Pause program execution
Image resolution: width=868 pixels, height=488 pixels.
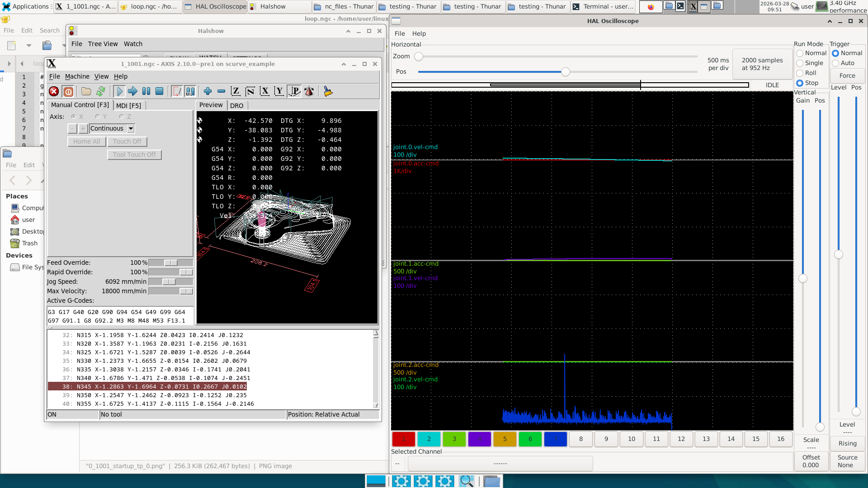click(x=146, y=92)
